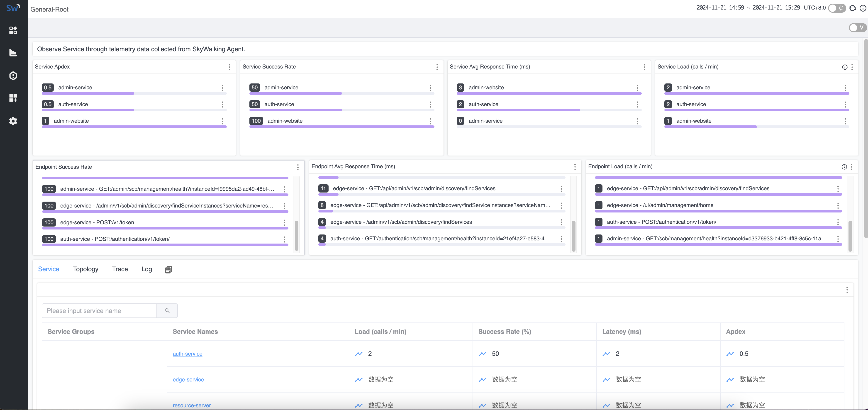Viewport: 868px width, 410px height.
Task: Click the SkyWalking logo icon
Action: tap(13, 8)
